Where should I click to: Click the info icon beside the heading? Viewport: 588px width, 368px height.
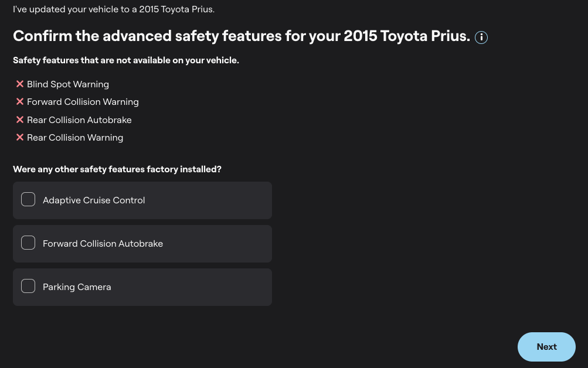click(x=481, y=38)
